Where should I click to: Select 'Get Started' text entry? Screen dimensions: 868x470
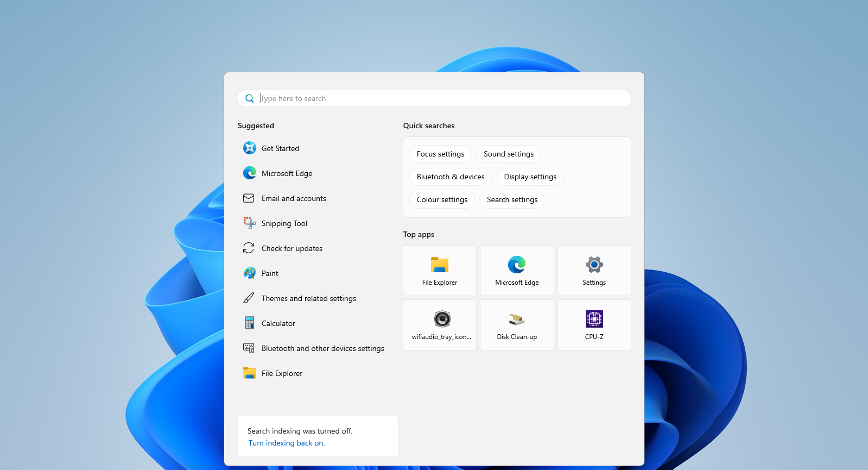pyautogui.click(x=280, y=148)
